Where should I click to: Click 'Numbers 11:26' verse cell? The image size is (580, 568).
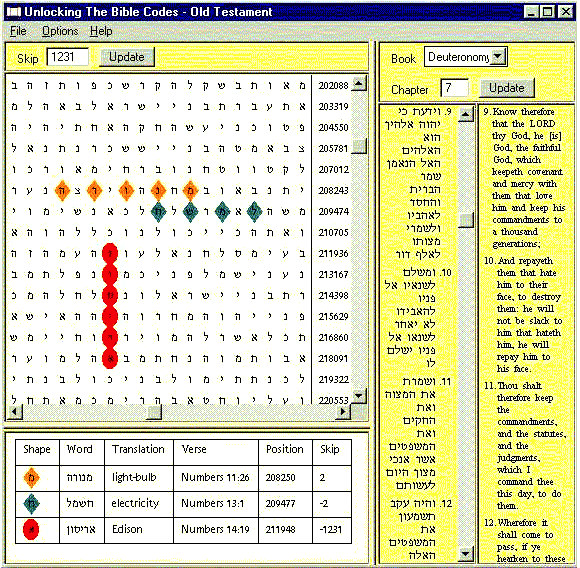coord(215,477)
